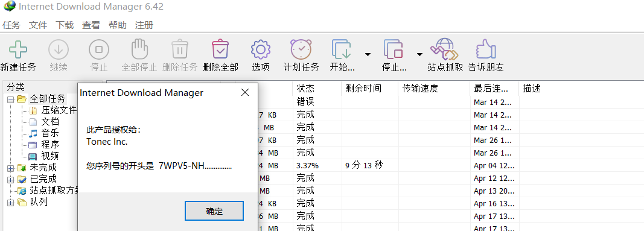
Task: Select the 音乐 category
Action: click(49, 133)
